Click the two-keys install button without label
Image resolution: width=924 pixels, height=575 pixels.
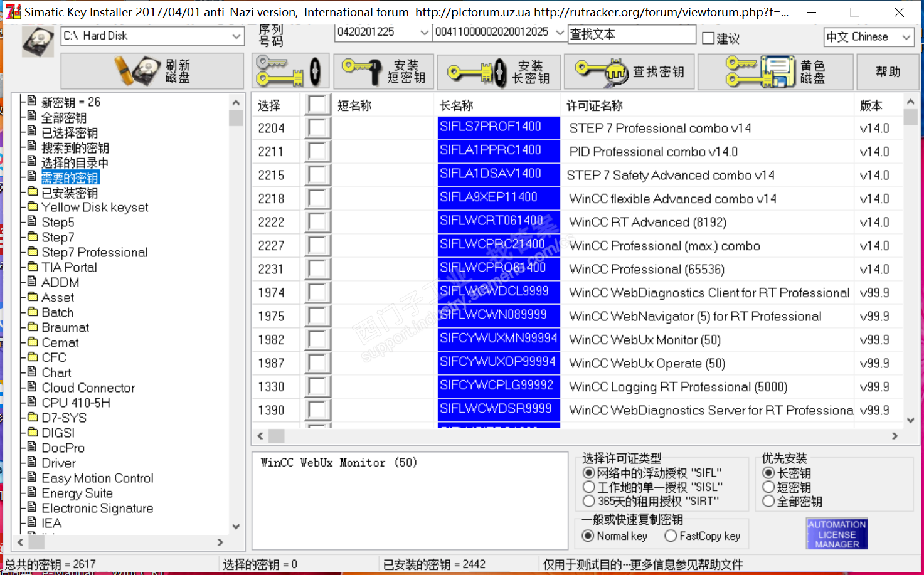[x=290, y=71]
